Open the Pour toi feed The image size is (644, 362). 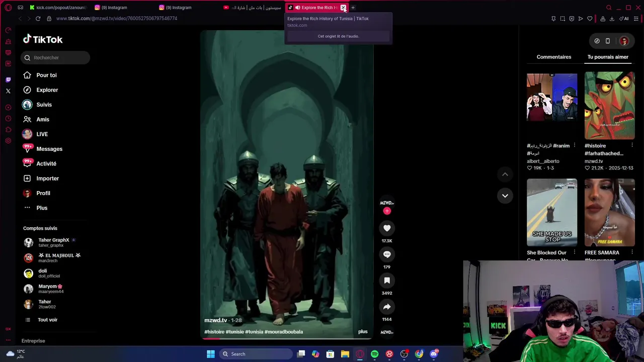(x=46, y=75)
